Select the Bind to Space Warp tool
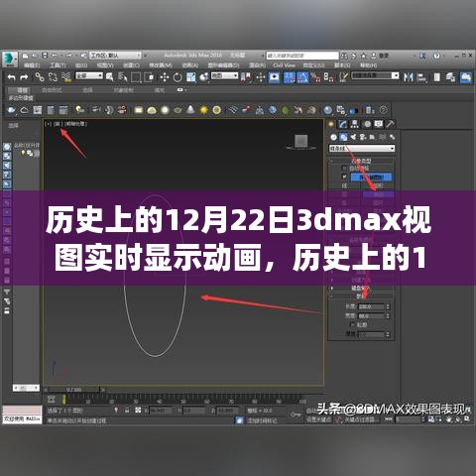The image size is (476, 476). point(66,77)
